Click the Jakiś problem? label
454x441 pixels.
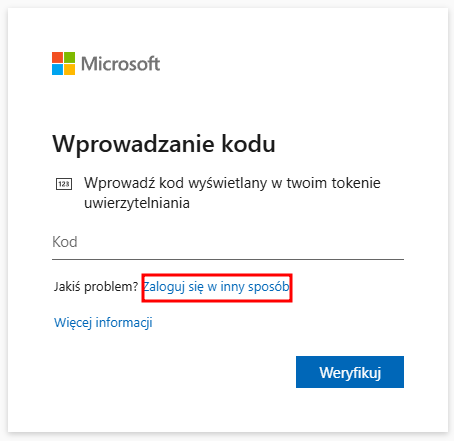pyautogui.click(x=96, y=287)
